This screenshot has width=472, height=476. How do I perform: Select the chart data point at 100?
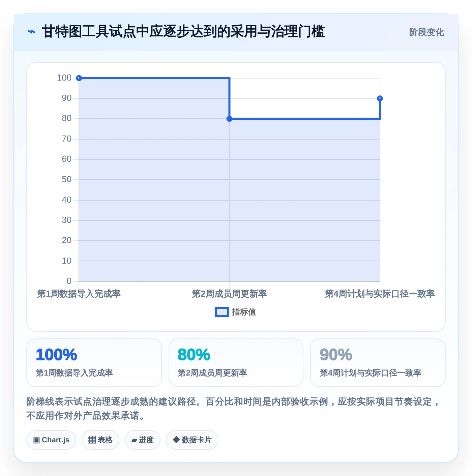tap(79, 78)
